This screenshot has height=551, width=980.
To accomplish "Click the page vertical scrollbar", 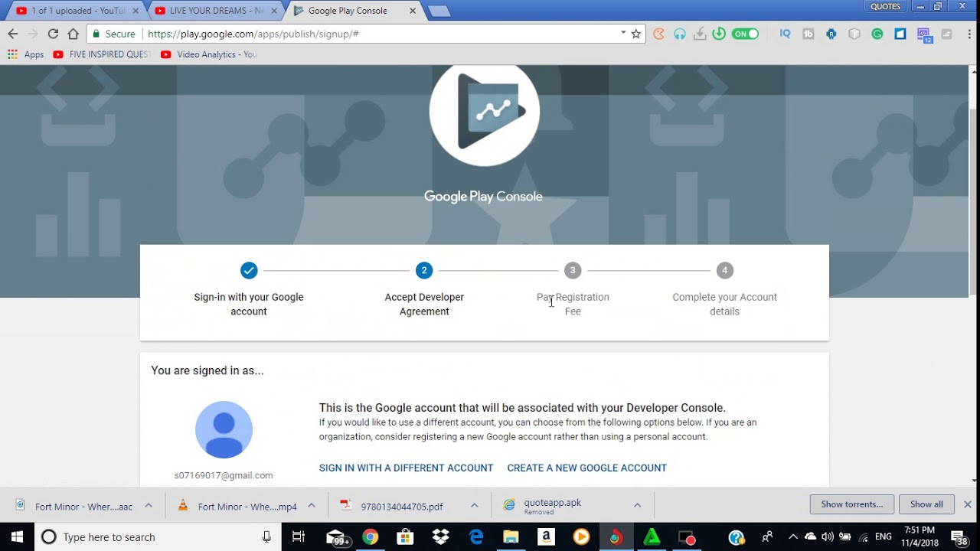I will coord(974,203).
